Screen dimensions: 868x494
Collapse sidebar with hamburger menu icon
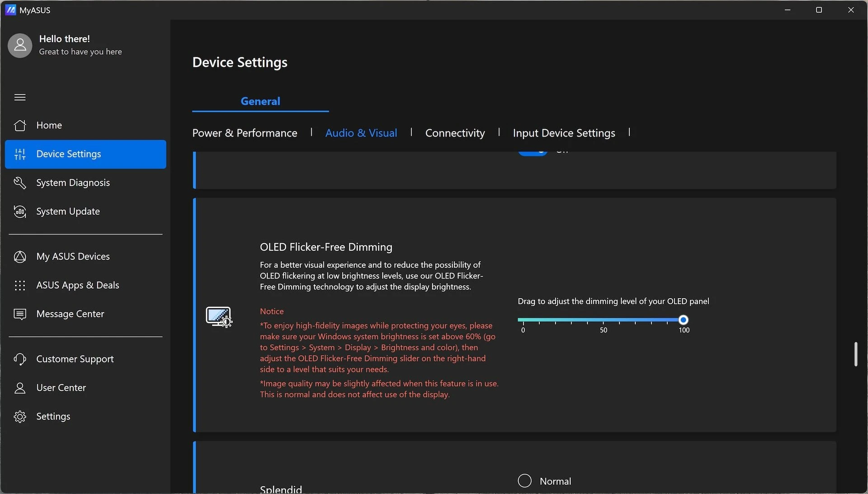(20, 97)
